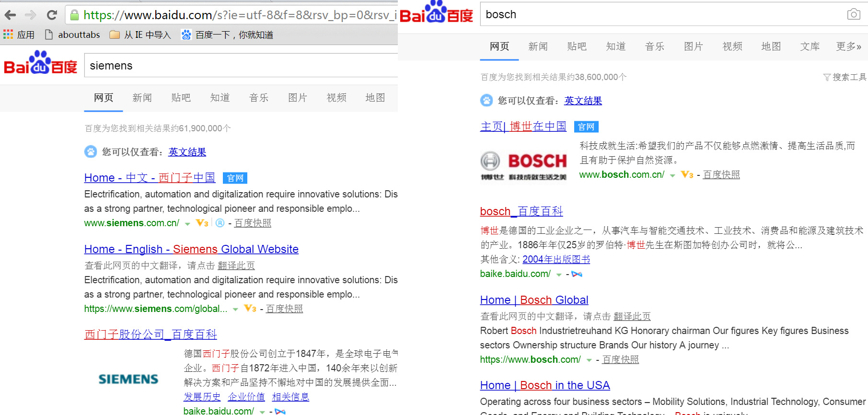Open 'bosch_百度百科' result

coord(521,211)
